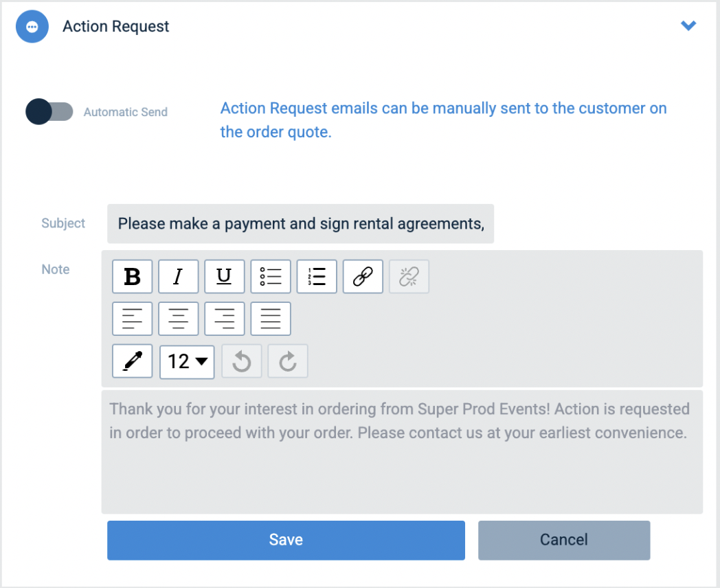The image size is (720, 588).
Task: Insert a bulleted list
Action: click(271, 276)
